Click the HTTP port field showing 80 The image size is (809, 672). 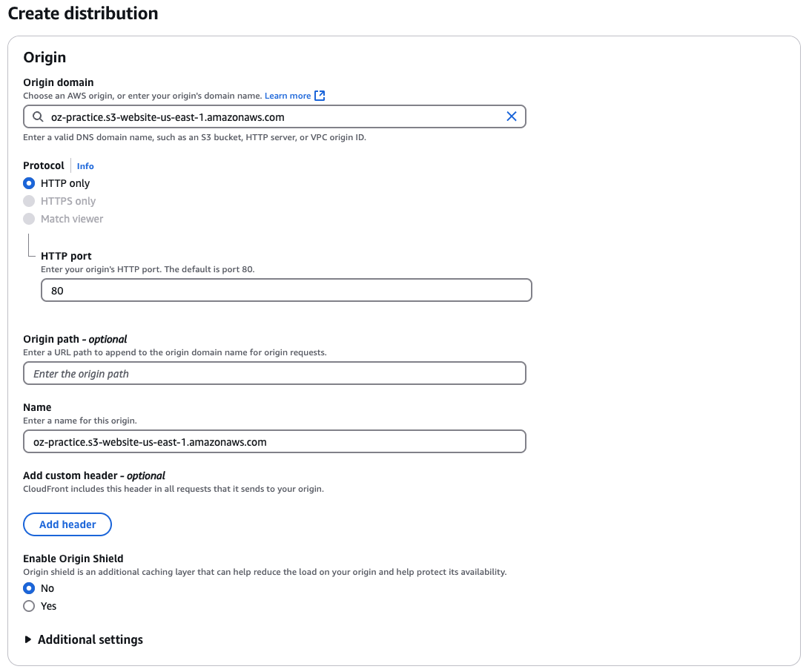click(x=286, y=291)
